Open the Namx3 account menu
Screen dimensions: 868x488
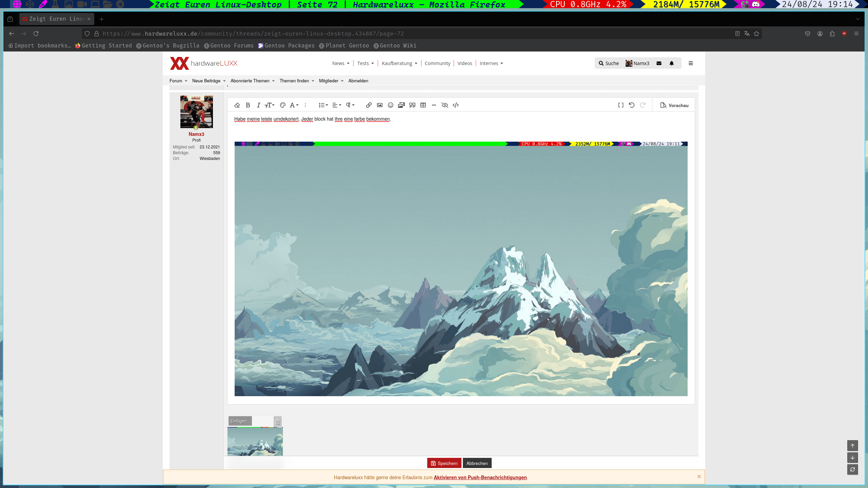(637, 63)
